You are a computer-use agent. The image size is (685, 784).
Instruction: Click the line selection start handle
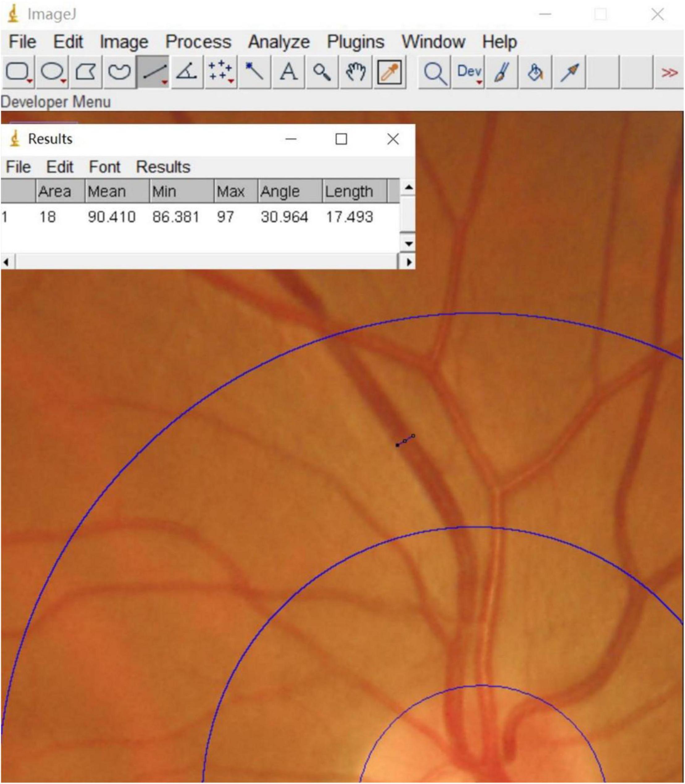coord(398,445)
